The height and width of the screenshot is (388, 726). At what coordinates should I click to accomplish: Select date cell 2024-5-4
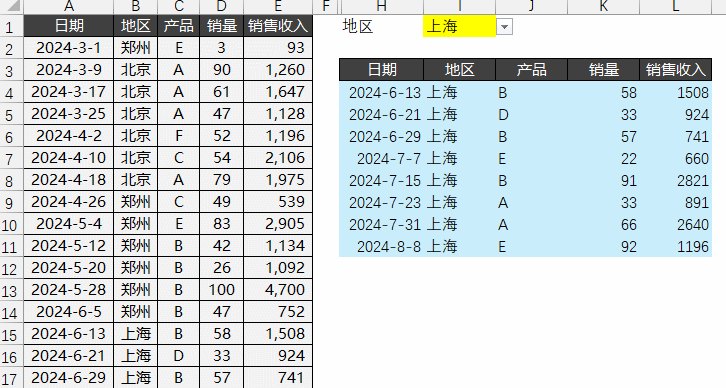(x=69, y=224)
